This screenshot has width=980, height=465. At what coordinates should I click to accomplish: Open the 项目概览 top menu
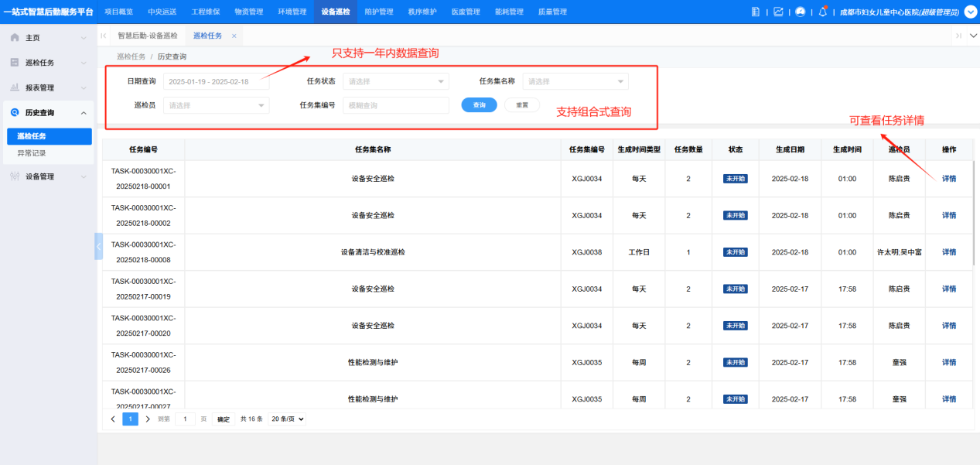(x=118, y=12)
